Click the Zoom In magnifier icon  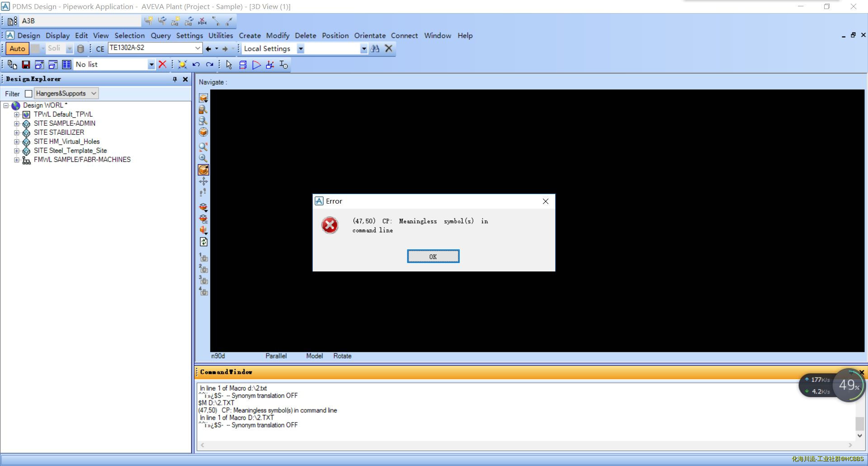click(203, 158)
